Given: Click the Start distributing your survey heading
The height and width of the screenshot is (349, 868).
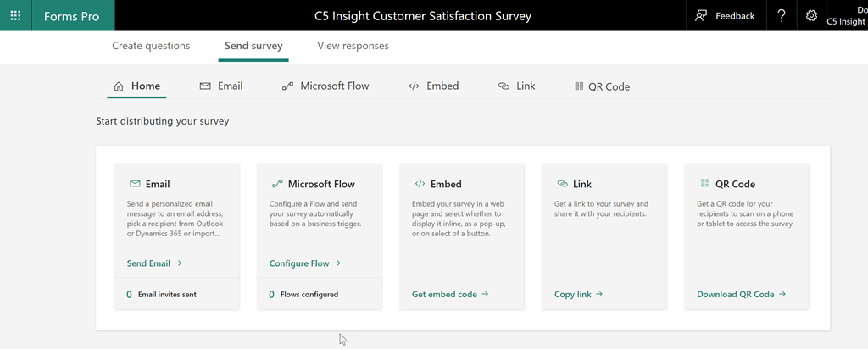Looking at the screenshot, I should tap(162, 121).
